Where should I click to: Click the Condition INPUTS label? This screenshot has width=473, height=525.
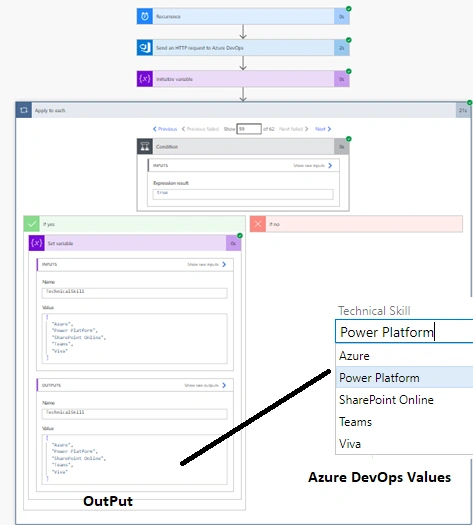160,165
